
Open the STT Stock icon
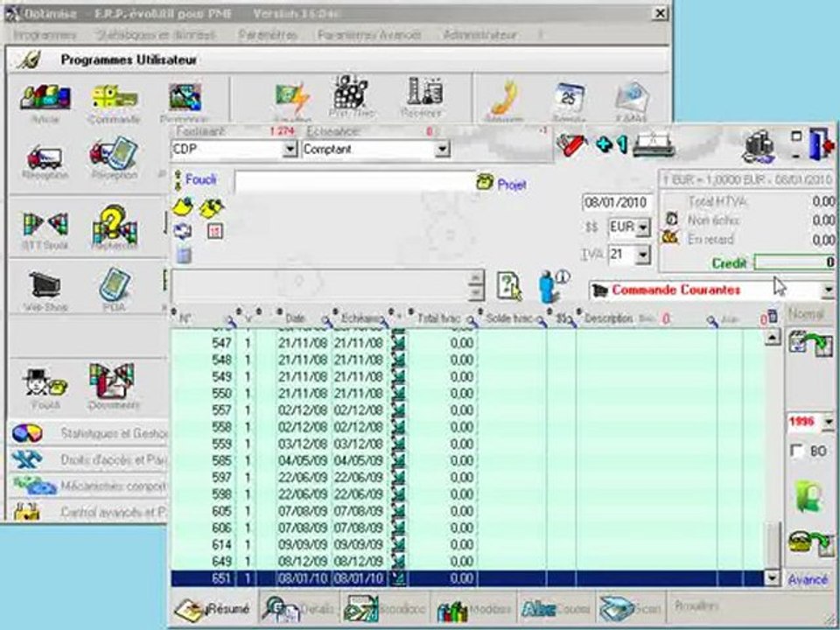tap(45, 225)
